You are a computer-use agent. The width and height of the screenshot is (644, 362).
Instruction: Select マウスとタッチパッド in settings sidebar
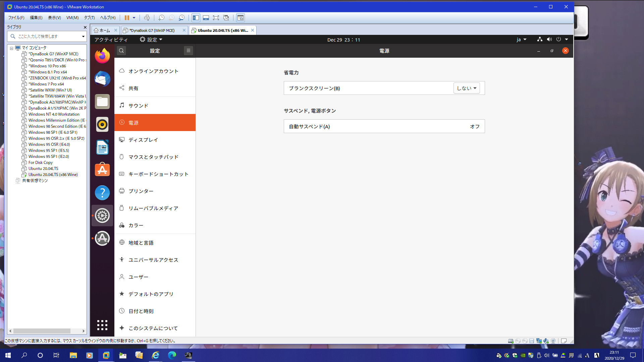pos(155,157)
